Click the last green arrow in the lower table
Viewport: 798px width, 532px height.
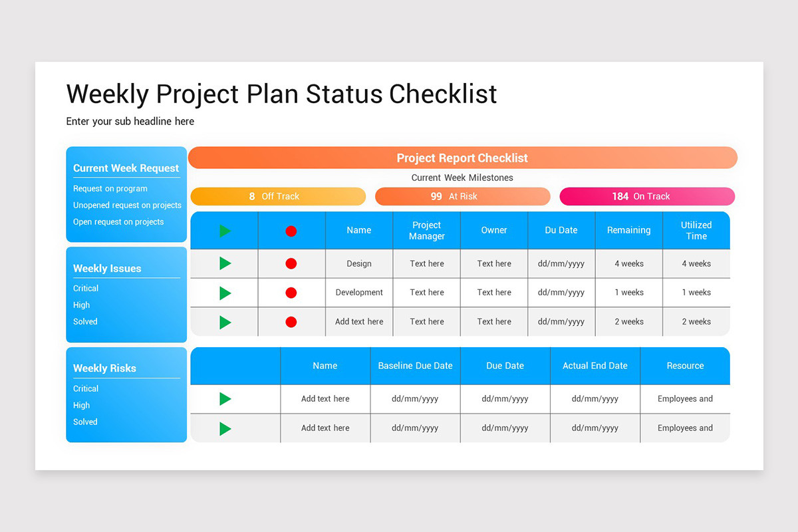click(225, 428)
